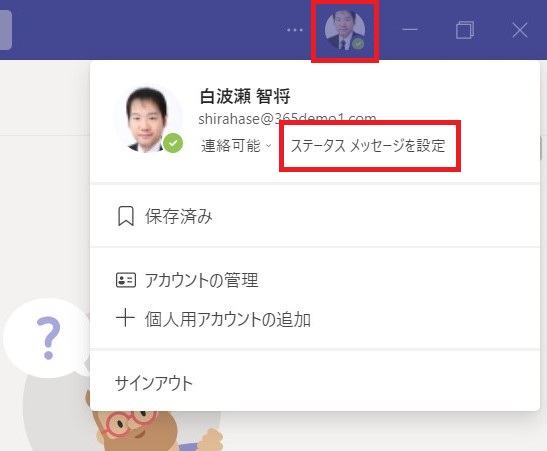Click the chevron next to 連絡可能
This screenshot has width=547, height=451.
(268, 145)
